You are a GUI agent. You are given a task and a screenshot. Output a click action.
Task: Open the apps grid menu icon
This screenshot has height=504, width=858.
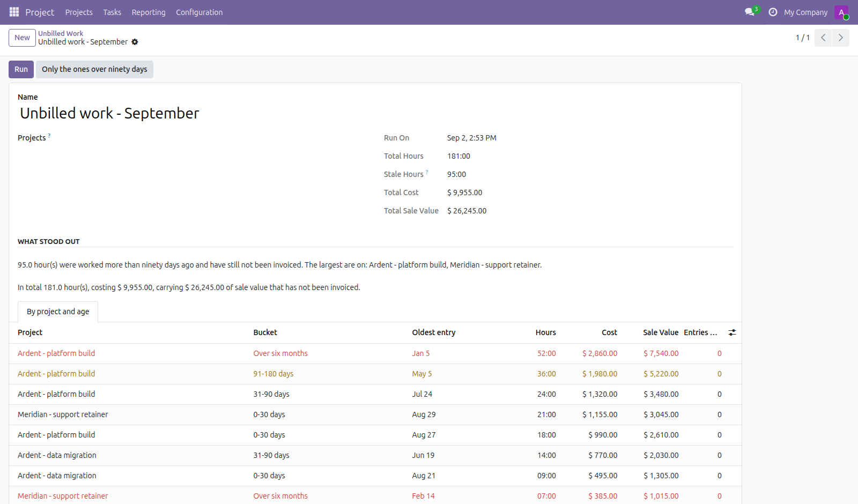click(x=14, y=12)
